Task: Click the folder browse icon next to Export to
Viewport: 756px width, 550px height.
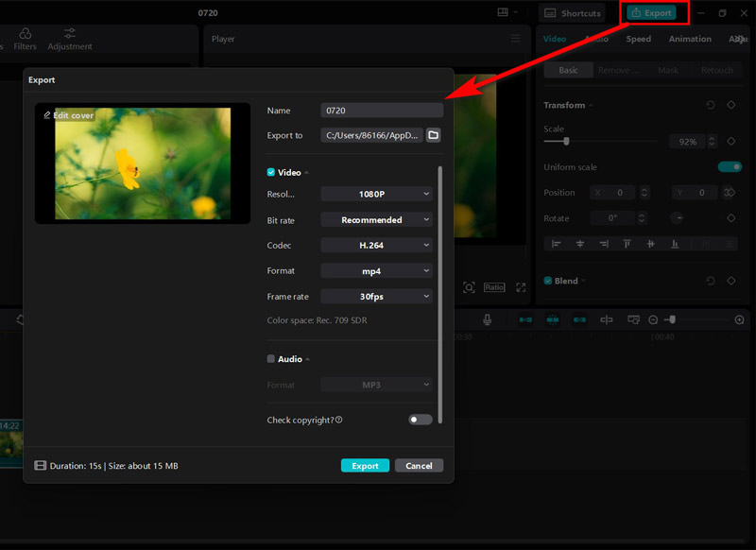Action: pyautogui.click(x=434, y=135)
